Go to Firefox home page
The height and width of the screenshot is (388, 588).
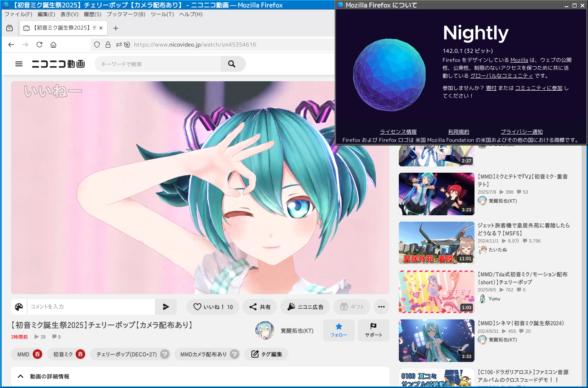click(x=54, y=45)
